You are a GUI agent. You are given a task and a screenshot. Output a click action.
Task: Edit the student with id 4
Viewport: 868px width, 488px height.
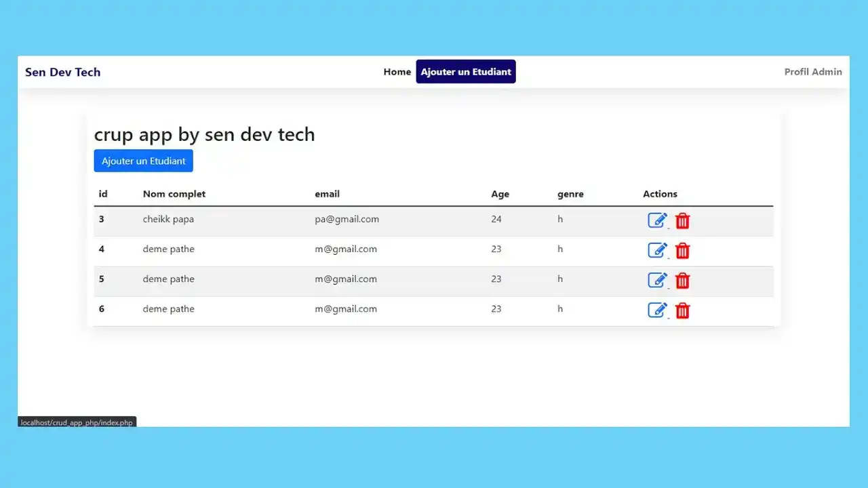pyautogui.click(x=657, y=251)
